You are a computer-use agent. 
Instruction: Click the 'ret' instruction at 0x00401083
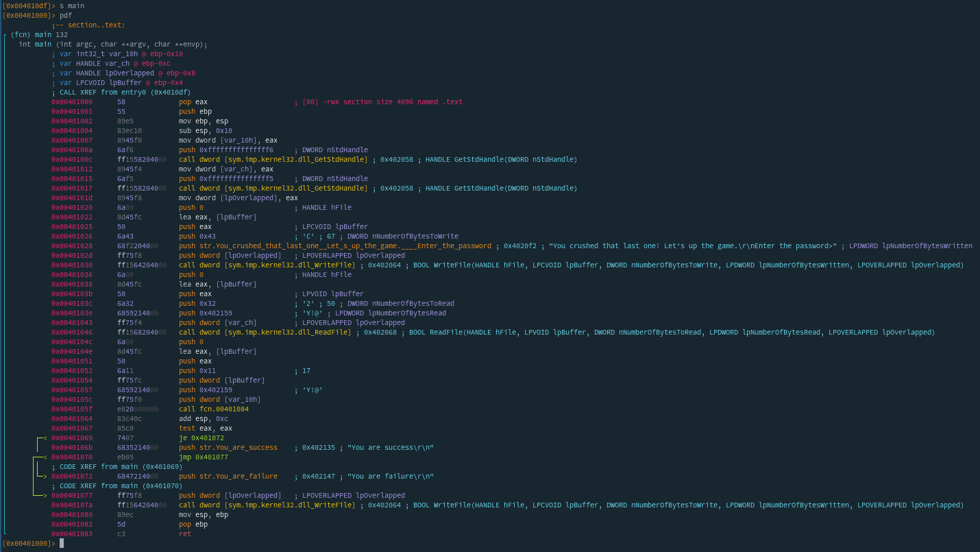tap(185, 533)
